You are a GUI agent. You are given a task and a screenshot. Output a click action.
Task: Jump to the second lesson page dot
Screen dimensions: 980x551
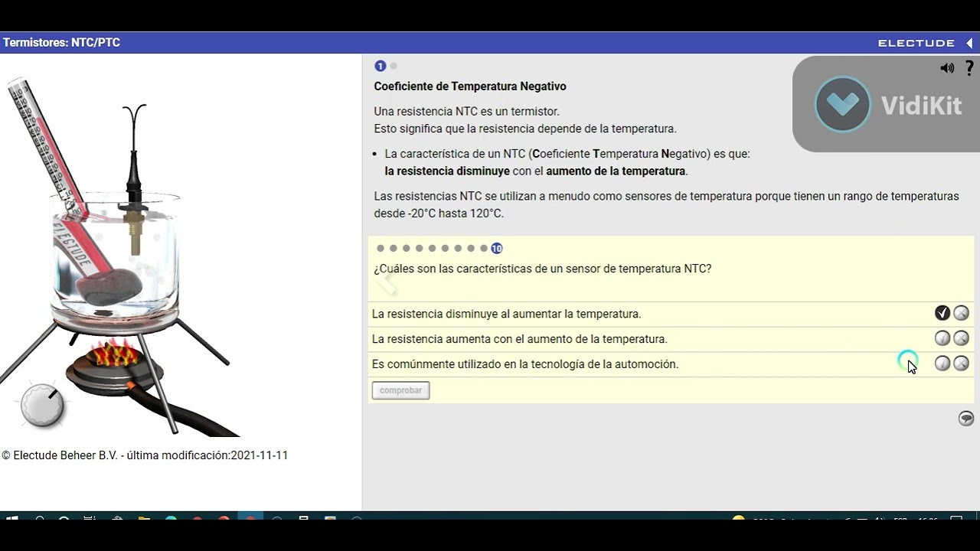coord(394,66)
